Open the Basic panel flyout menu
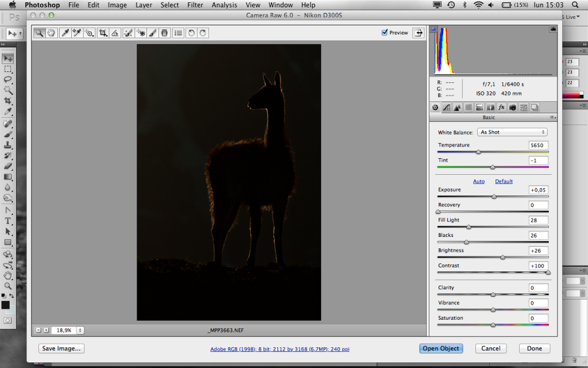The height and width of the screenshot is (368, 588). 553,117
